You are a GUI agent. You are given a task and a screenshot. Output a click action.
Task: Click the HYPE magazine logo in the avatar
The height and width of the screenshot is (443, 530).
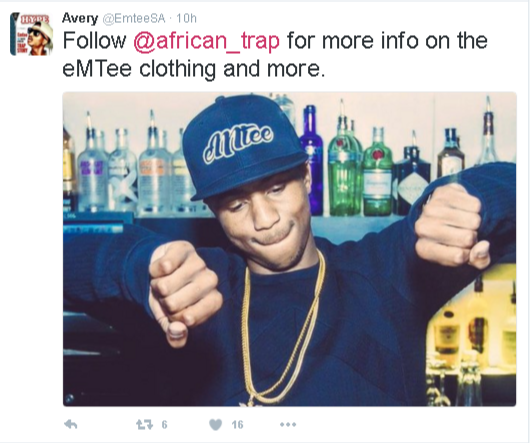35,19
